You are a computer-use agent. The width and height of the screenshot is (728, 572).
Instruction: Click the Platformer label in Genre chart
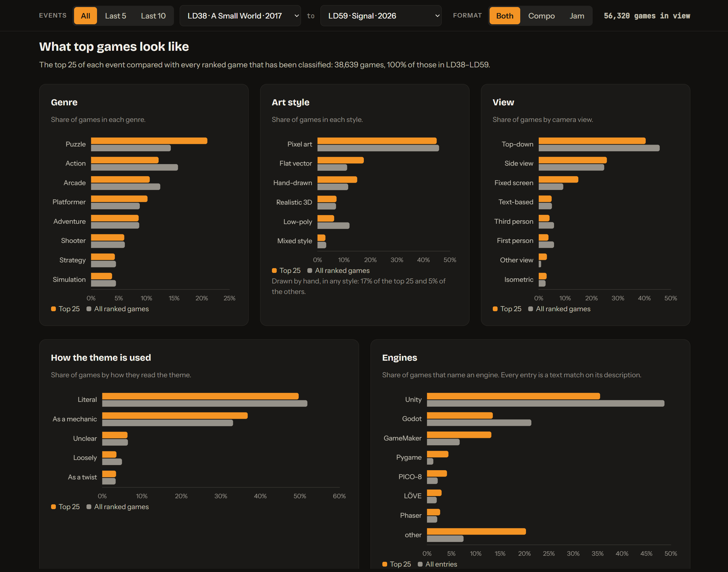(69, 202)
